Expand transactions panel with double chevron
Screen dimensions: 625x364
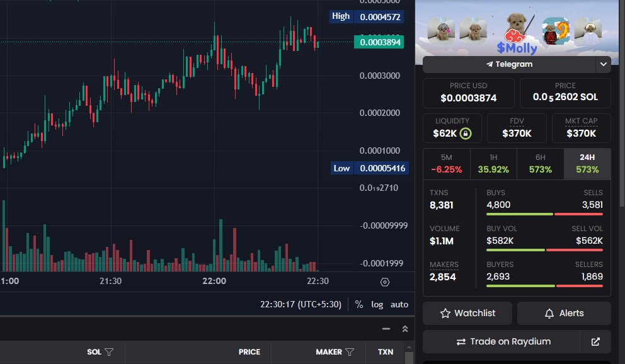(405, 329)
